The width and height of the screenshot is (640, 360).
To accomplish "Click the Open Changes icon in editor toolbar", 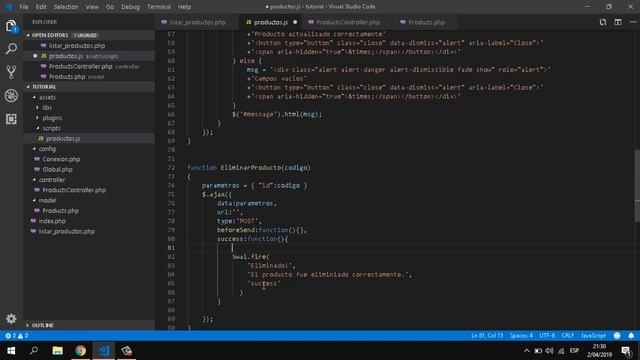I will click(x=602, y=22).
